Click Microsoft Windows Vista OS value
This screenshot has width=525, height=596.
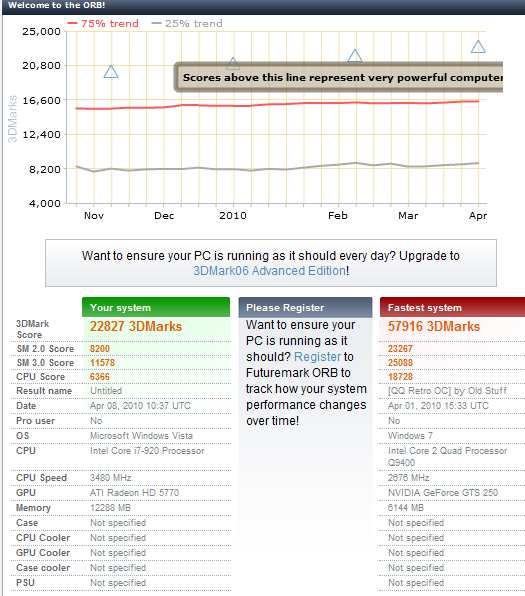(141, 436)
